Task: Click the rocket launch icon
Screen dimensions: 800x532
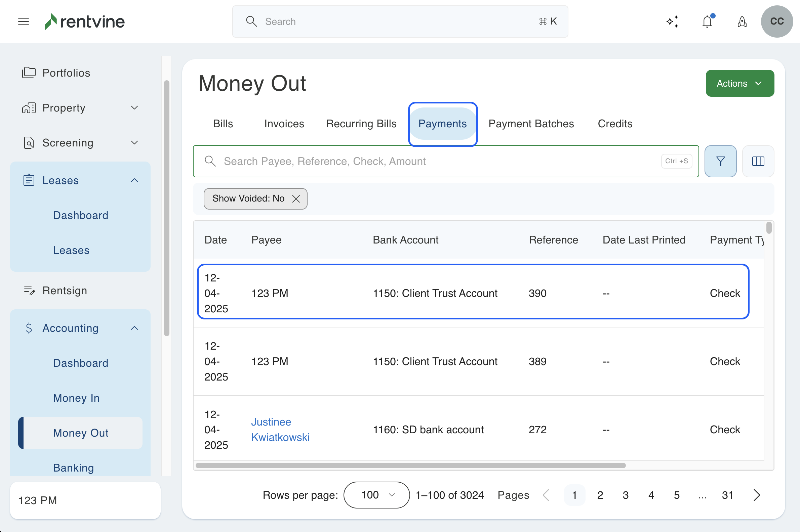Action: click(x=742, y=21)
